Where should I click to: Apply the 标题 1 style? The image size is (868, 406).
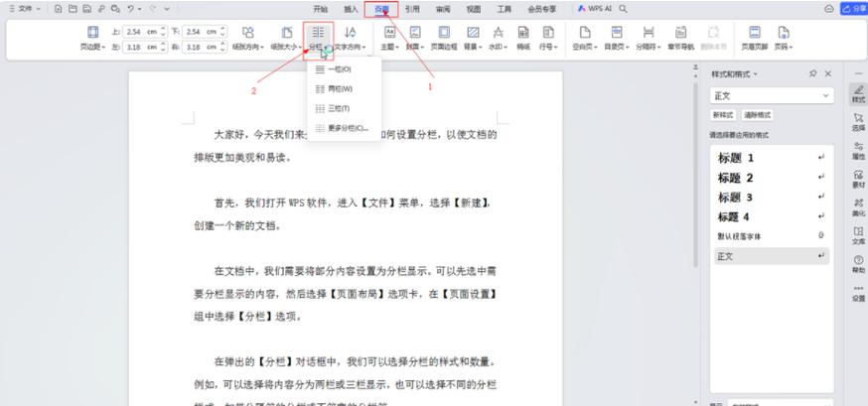tap(772, 158)
